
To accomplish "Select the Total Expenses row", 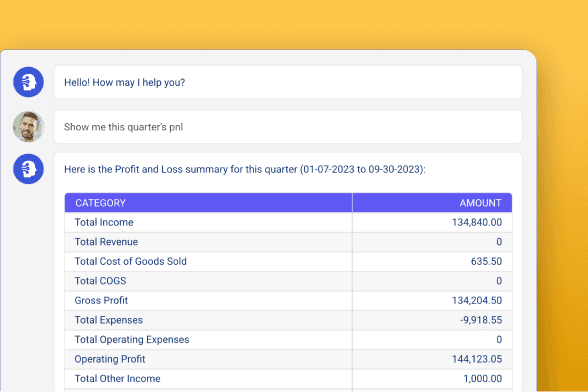I will (288, 320).
